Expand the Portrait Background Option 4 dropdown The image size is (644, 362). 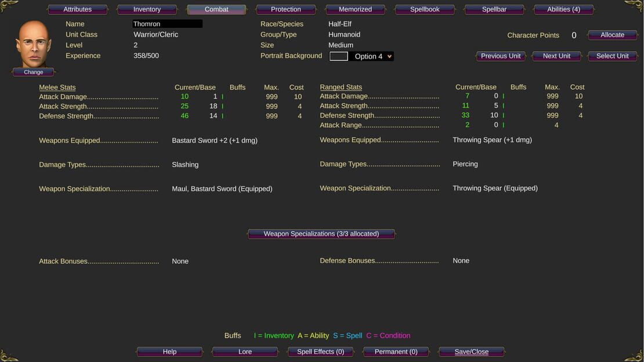[x=372, y=56]
